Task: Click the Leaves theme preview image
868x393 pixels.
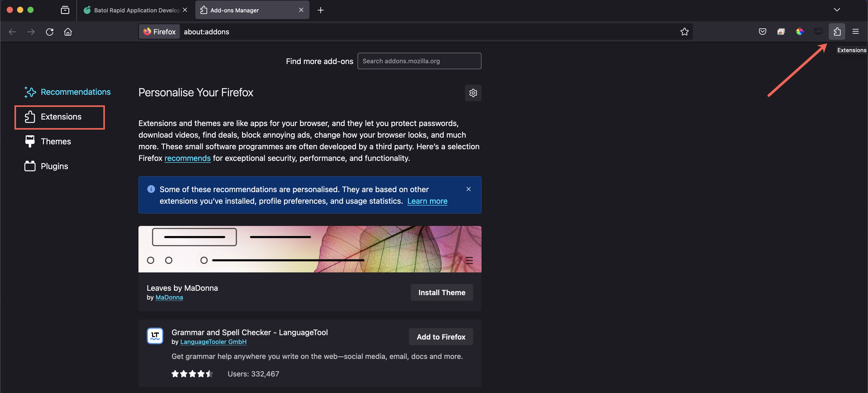Action: point(310,249)
